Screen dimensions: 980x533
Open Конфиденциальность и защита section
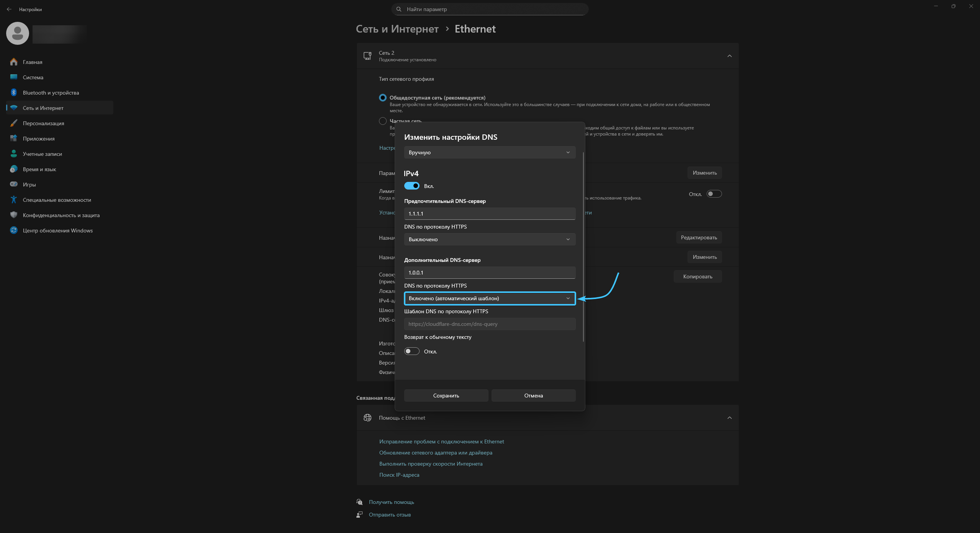(61, 215)
